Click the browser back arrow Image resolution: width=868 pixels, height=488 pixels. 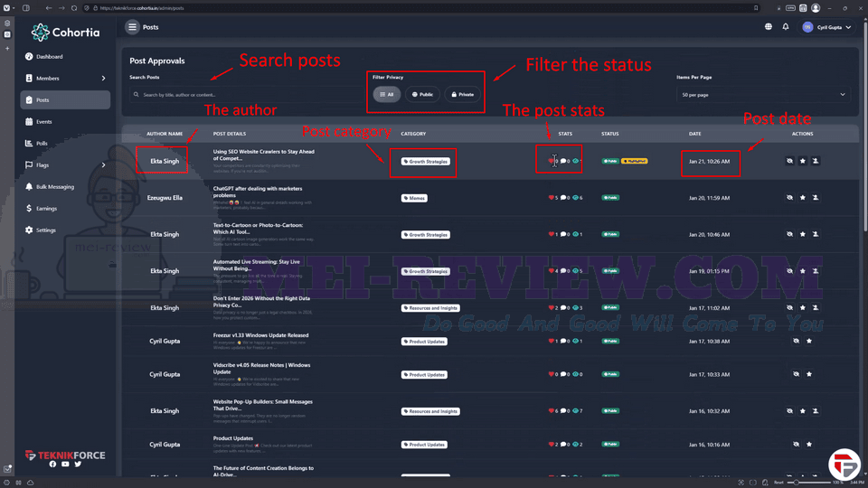point(49,8)
